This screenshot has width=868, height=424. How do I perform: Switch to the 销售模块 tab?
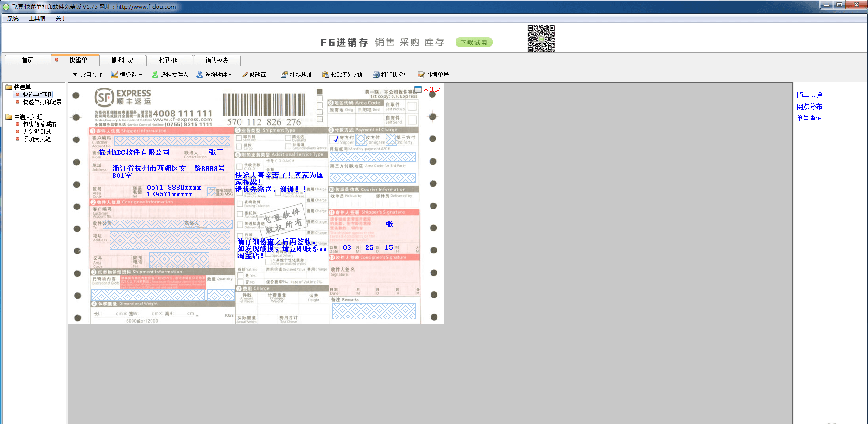pos(216,60)
